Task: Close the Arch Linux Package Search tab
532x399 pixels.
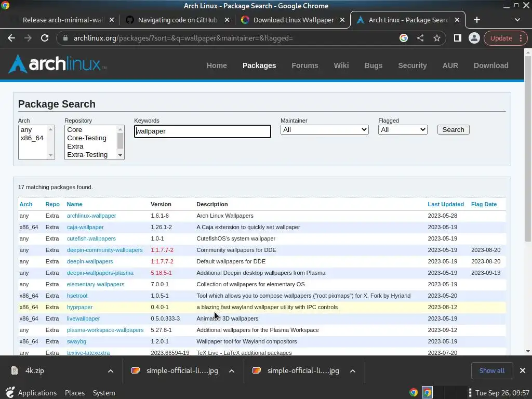Action: 457,20
